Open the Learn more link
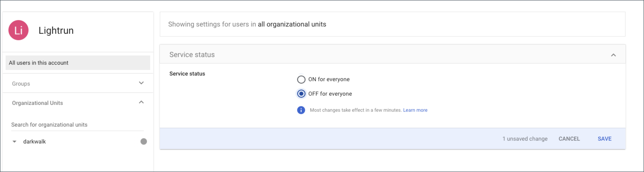 415,110
